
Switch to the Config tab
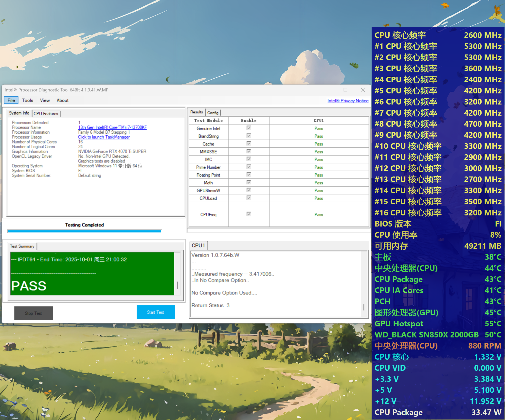tap(213, 113)
